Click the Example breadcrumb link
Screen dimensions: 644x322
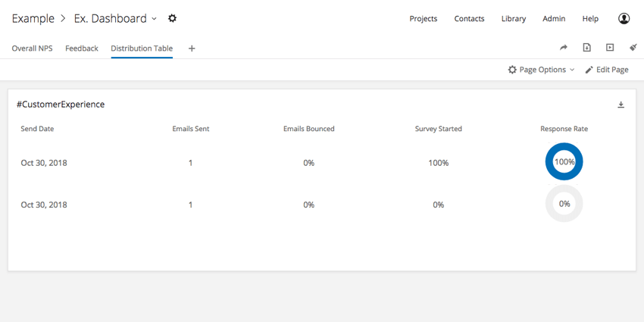33,18
